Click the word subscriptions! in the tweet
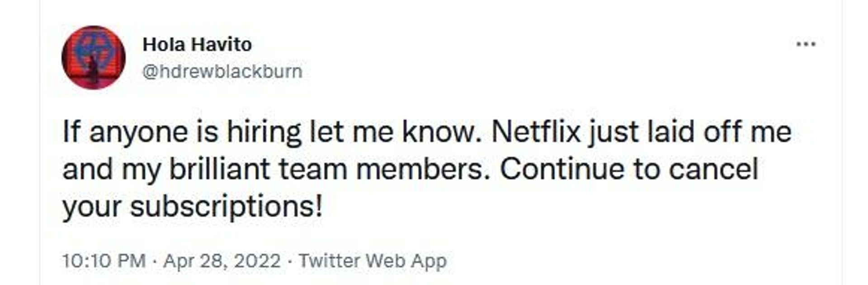 coord(226,208)
